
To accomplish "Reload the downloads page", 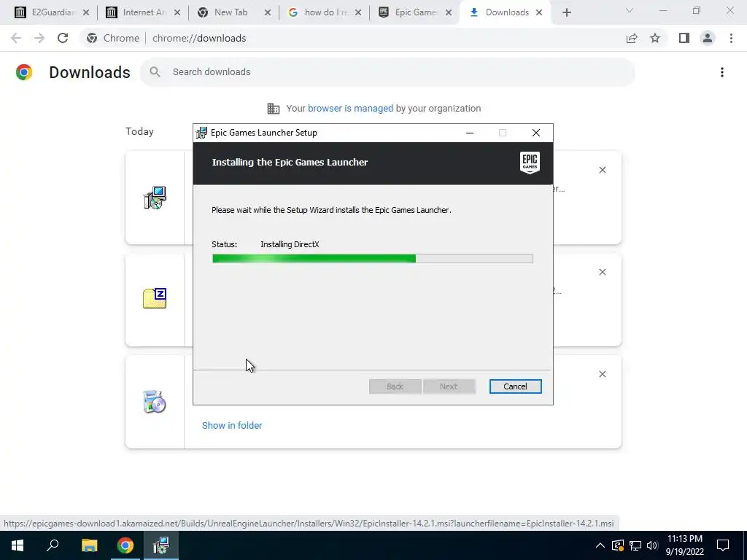I will (63, 38).
